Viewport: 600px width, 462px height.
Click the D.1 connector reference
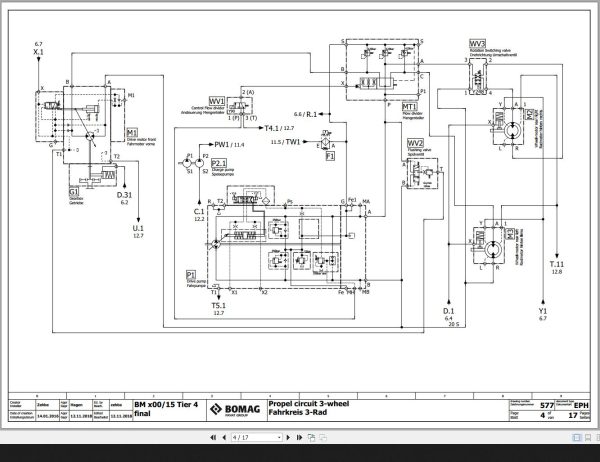[448, 311]
